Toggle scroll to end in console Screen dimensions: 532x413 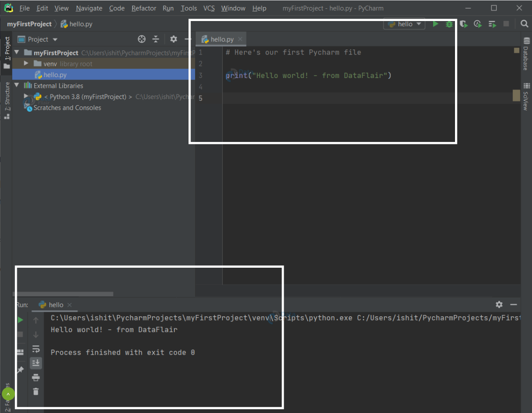35,363
